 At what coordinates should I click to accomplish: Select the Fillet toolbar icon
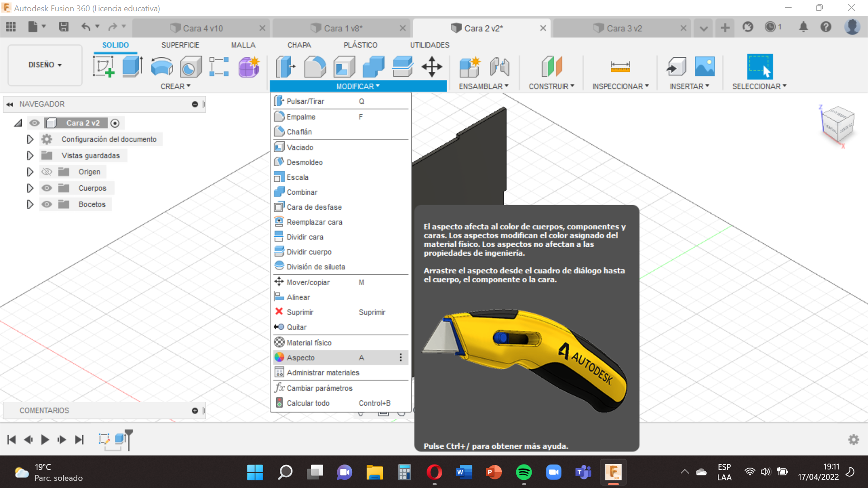(315, 67)
